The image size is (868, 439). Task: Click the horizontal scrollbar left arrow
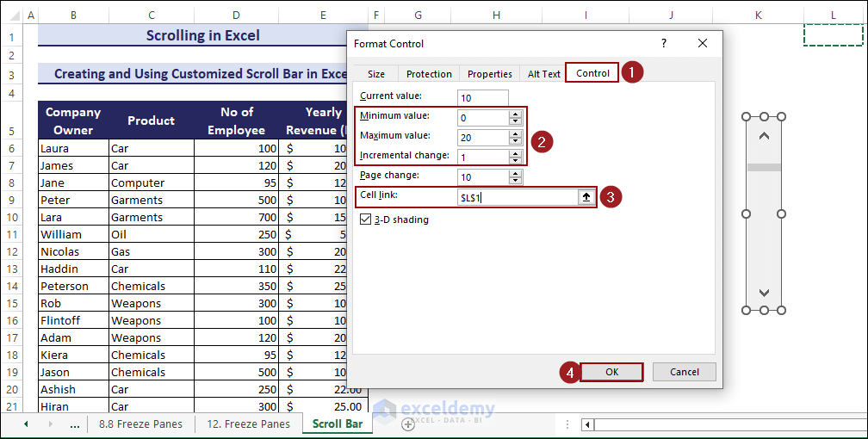pos(587,425)
